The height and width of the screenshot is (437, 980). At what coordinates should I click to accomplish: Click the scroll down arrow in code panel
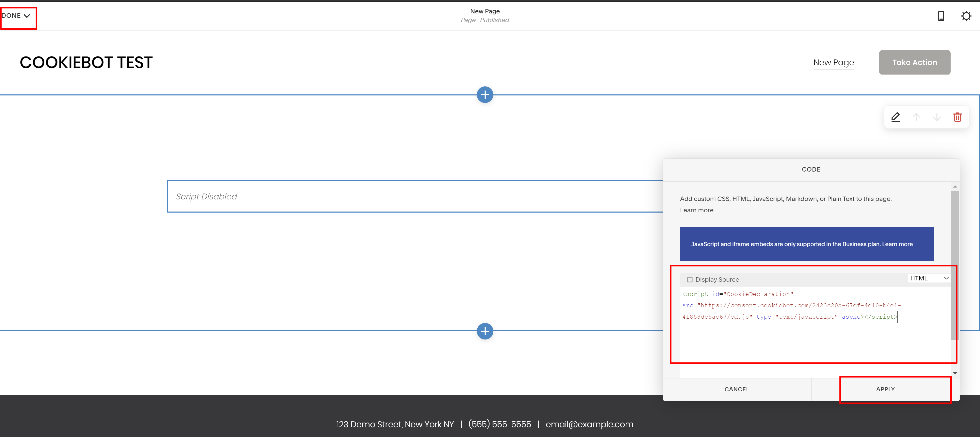click(954, 373)
